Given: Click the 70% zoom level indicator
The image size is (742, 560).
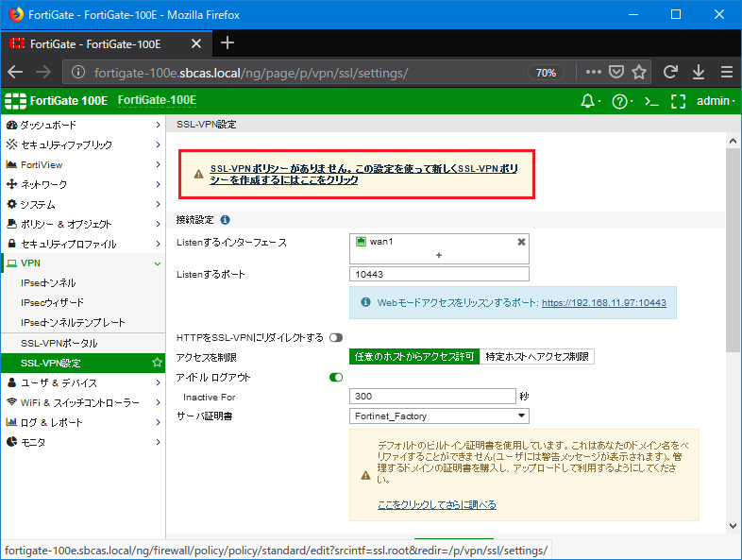Looking at the screenshot, I should 546,73.
